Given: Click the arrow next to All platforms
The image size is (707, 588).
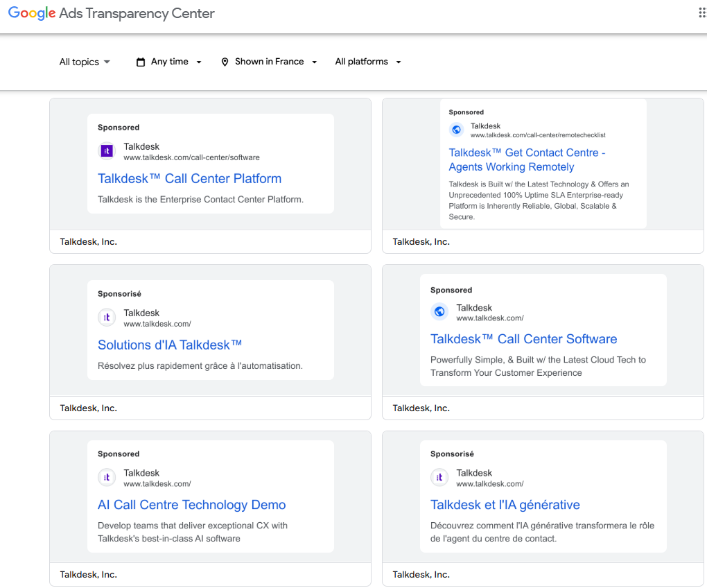Looking at the screenshot, I should tap(399, 62).
